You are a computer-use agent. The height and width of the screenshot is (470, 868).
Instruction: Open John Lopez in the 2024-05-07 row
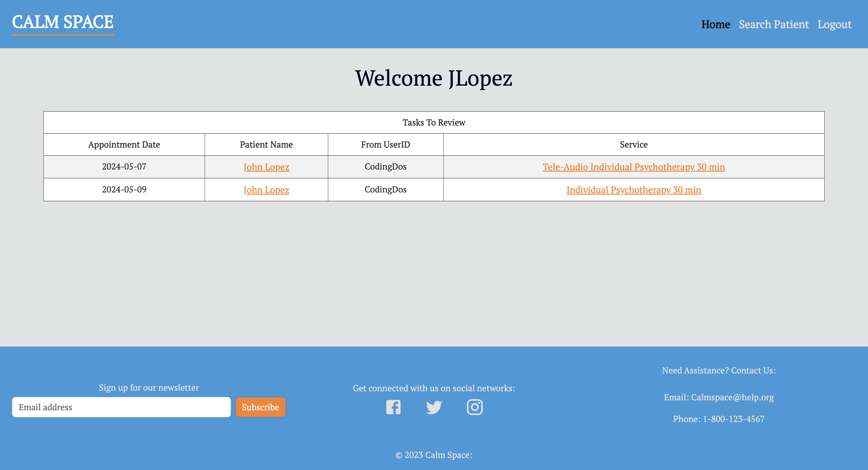(266, 167)
